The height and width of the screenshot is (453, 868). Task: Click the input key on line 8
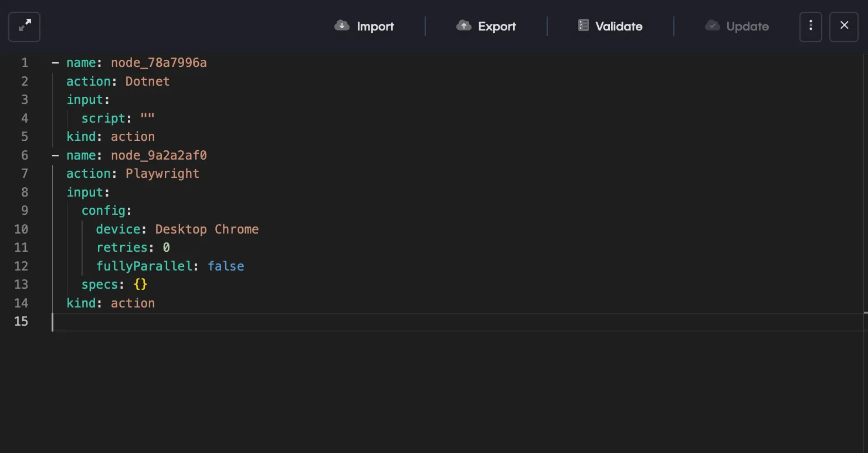point(85,192)
